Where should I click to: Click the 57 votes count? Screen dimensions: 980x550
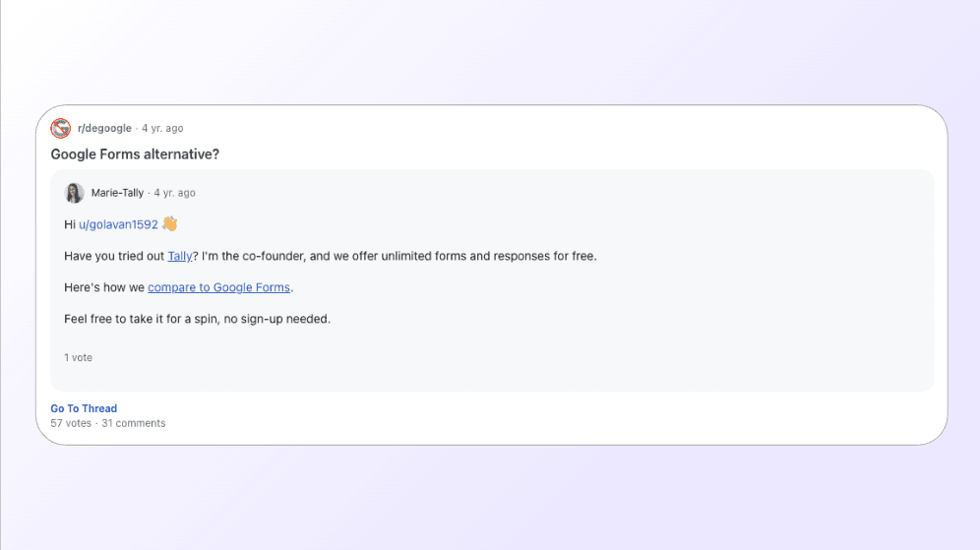[x=71, y=423]
